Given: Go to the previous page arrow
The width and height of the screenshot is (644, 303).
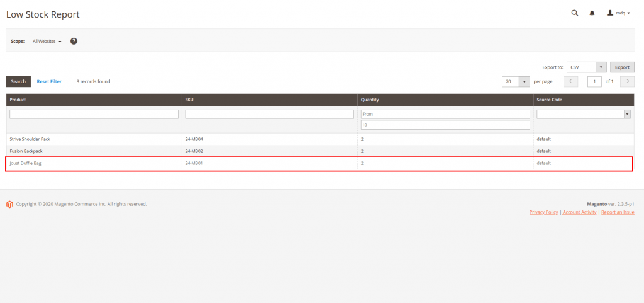Looking at the screenshot, I should pos(570,81).
